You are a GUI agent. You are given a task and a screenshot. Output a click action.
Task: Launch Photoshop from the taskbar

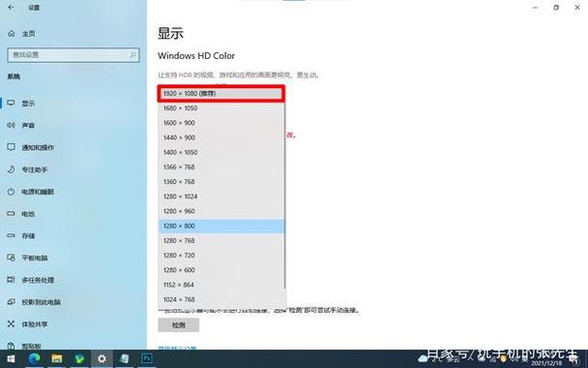[x=147, y=359]
